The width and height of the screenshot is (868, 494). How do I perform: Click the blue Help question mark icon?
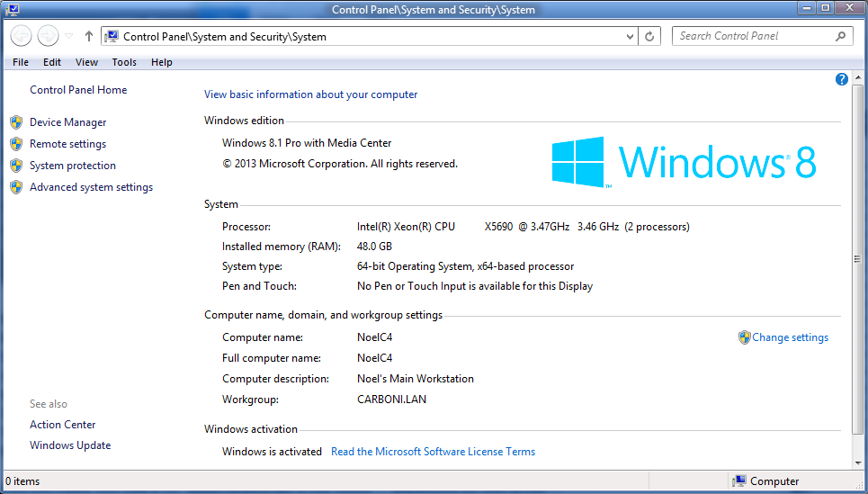tap(842, 79)
